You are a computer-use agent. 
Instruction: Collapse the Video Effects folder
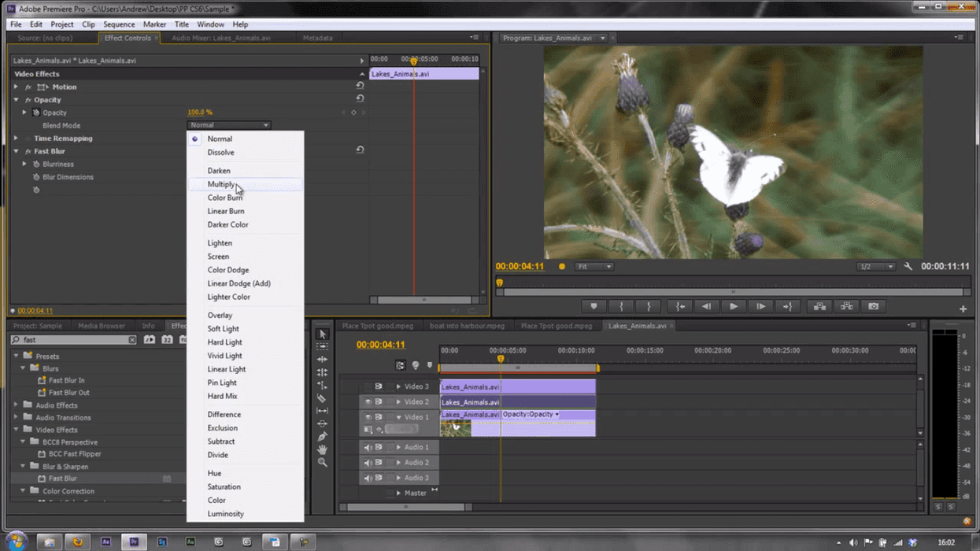point(17,430)
